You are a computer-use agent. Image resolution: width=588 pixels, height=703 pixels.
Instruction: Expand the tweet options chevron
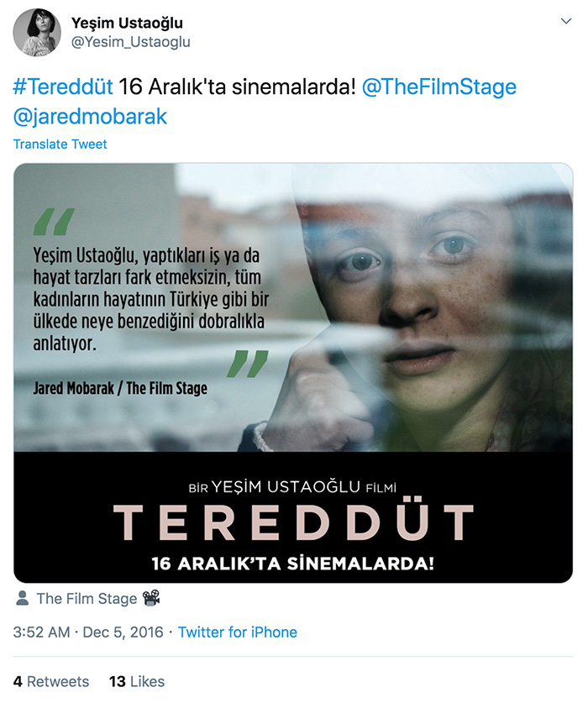[x=566, y=21]
